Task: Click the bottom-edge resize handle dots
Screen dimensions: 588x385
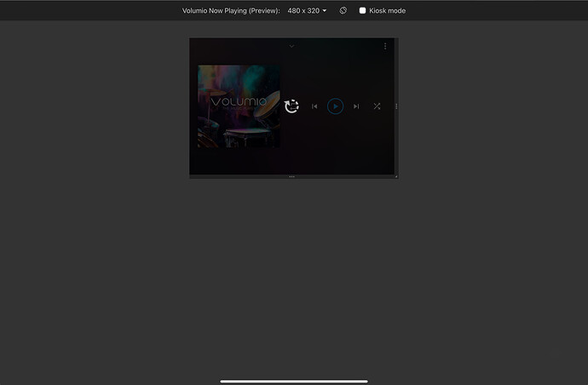Action: 291,176
